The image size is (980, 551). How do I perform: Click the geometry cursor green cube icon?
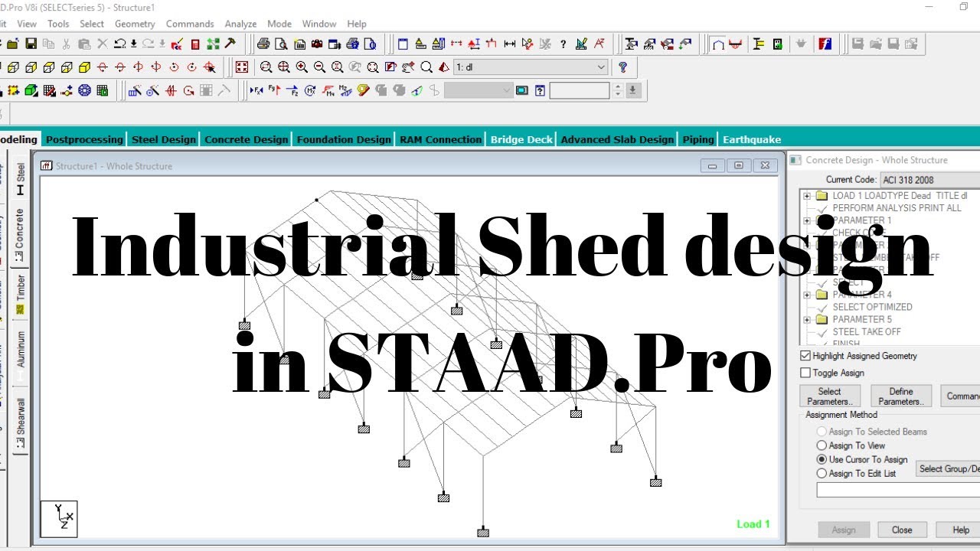[x=31, y=90]
